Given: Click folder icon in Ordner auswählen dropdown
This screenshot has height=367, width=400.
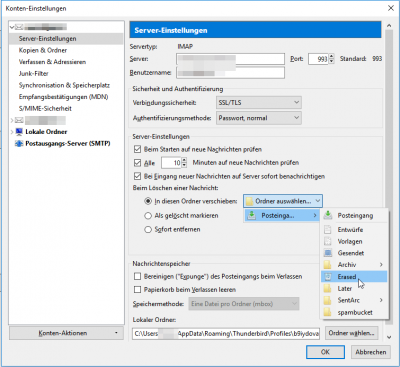Looking at the screenshot, I should (x=249, y=201).
